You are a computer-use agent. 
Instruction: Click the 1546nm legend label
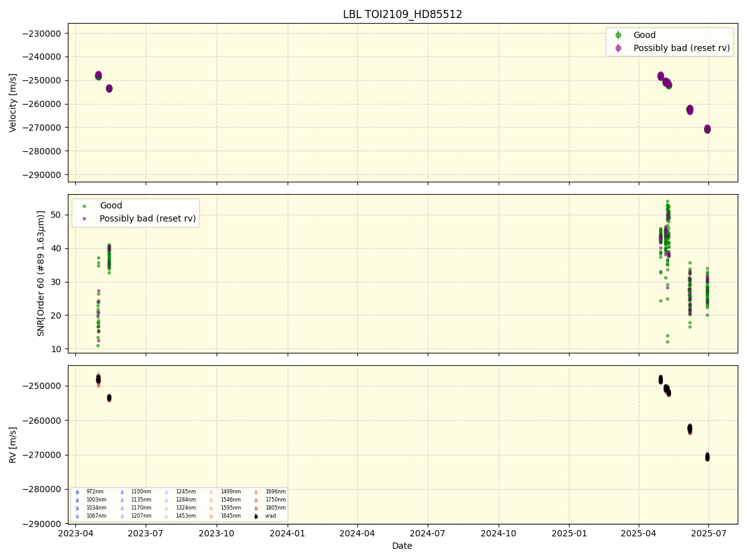(x=230, y=500)
